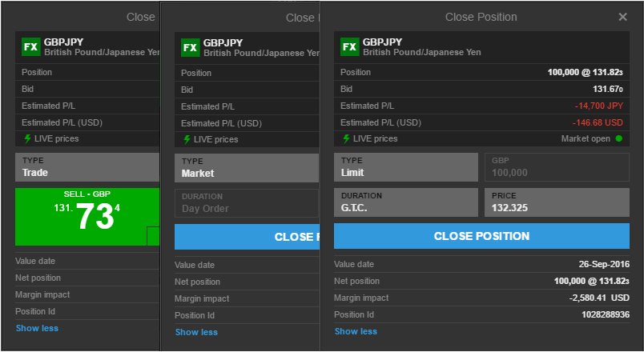Click FX icon in middle Market panel

pyautogui.click(x=190, y=48)
